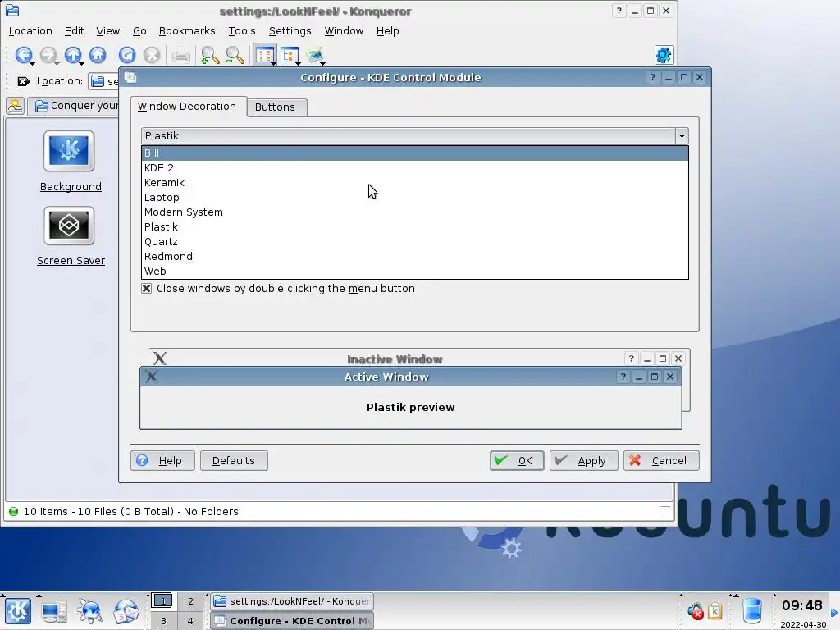Open the Back button history dropdown arrow
This screenshot has height=630, width=840.
(33, 64)
